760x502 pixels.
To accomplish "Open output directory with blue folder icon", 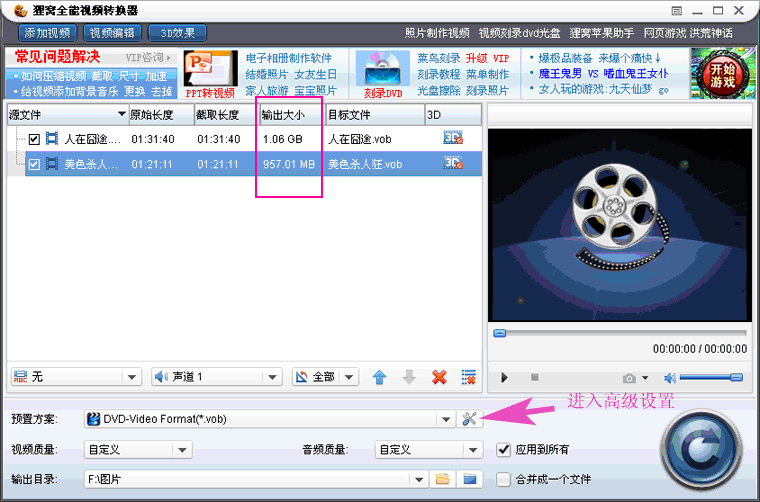I will [469, 479].
